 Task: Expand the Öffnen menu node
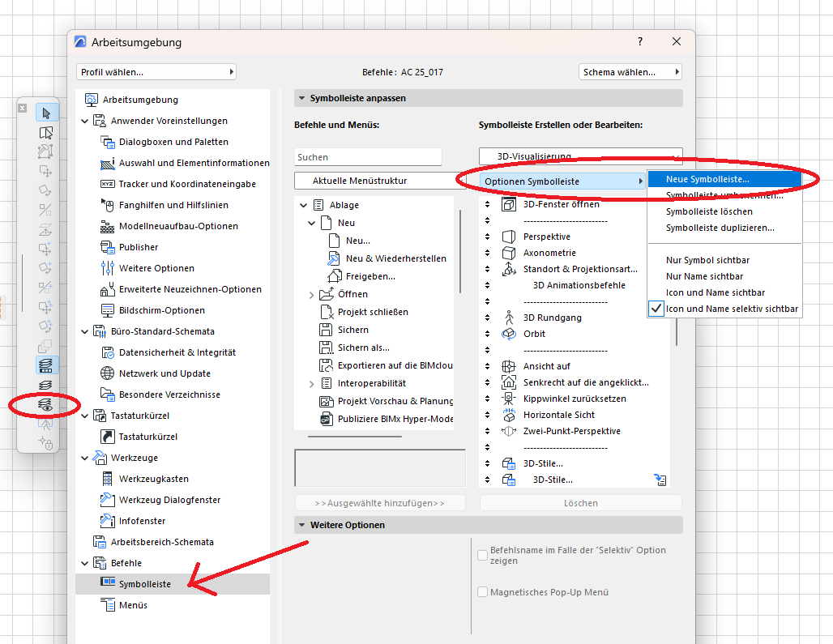(x=312, y=295)
